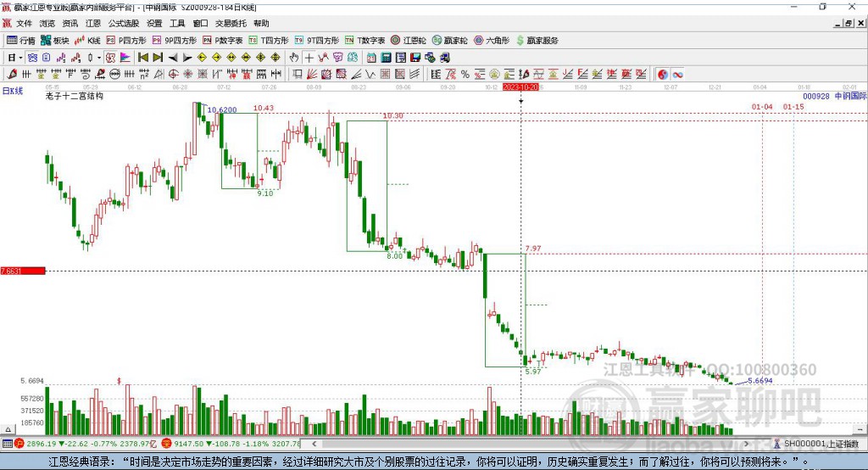
Task: Open the T数字表 tool
Action: click(x=364, y=41)
